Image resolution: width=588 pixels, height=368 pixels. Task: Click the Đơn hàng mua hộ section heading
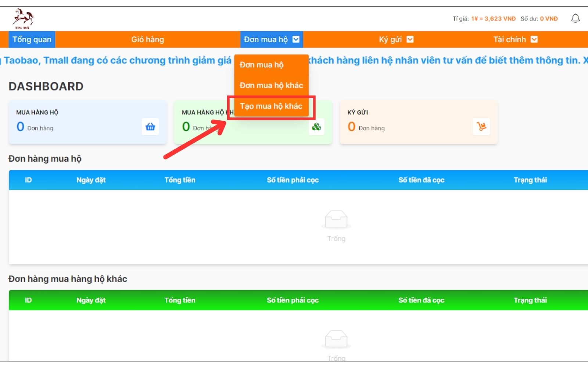pos(45,159)
